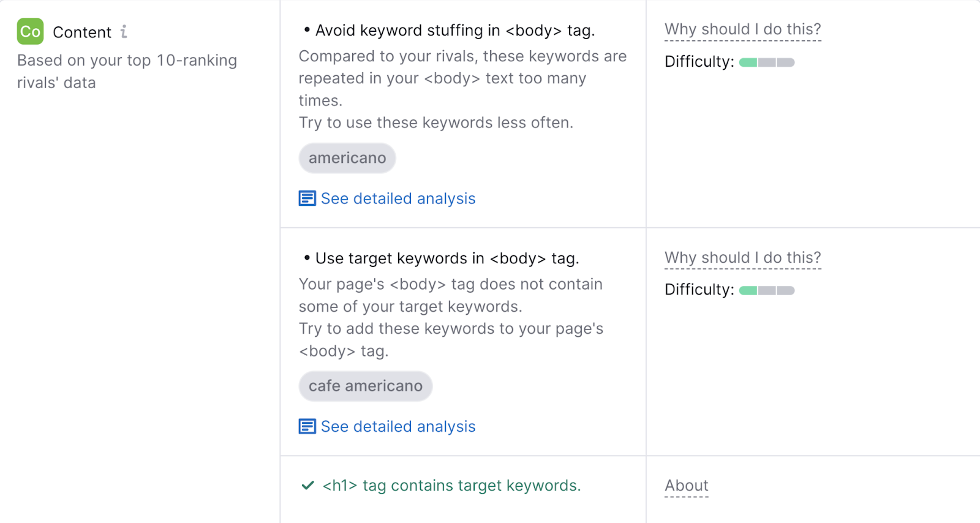
Task: Click the "Content" section title
Action: [82, 32]
